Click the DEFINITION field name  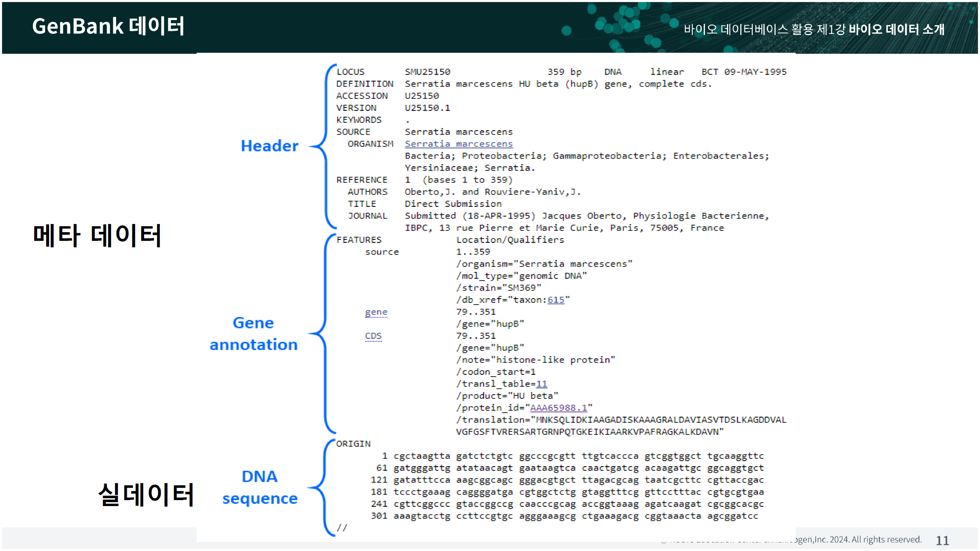click(x=364, y=84)
